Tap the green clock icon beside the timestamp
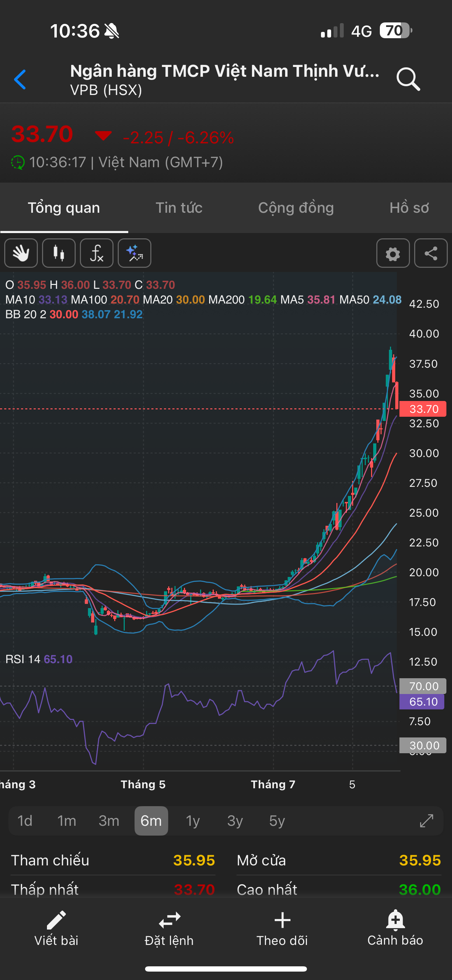Viewport: 452px width, 980px height. [18, 162]
